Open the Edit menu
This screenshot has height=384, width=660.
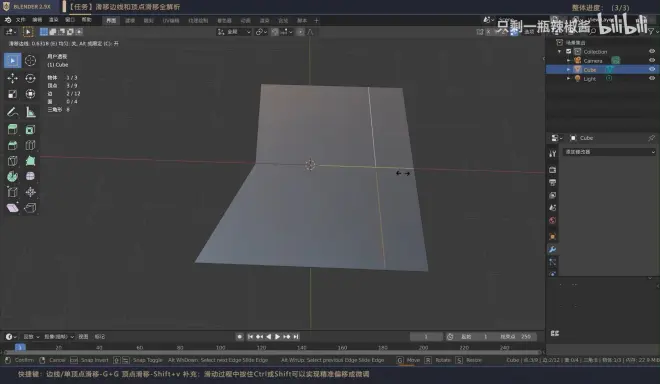37,20
